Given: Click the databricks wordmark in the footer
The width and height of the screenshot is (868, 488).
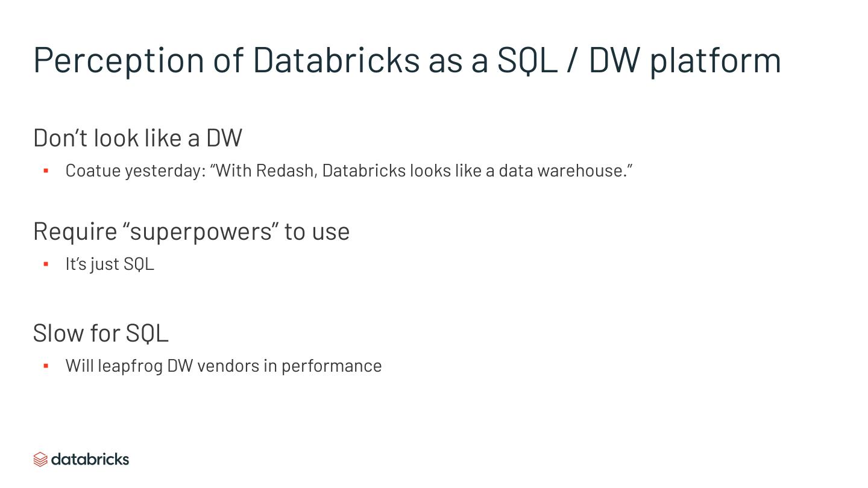Looking at the screenshot, I should pyautogui.click(x=90, y=459).
